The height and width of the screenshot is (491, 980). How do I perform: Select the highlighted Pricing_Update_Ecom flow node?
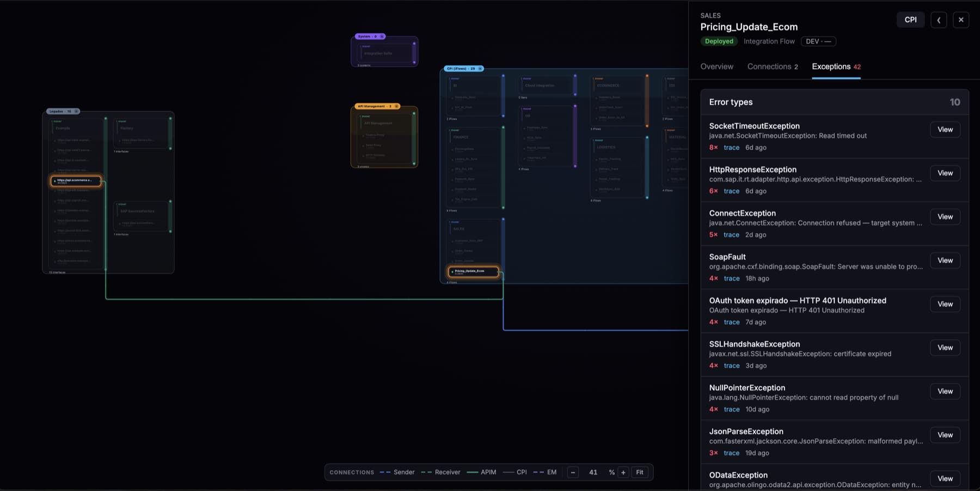pyautogui.click(x=474, y=271)
